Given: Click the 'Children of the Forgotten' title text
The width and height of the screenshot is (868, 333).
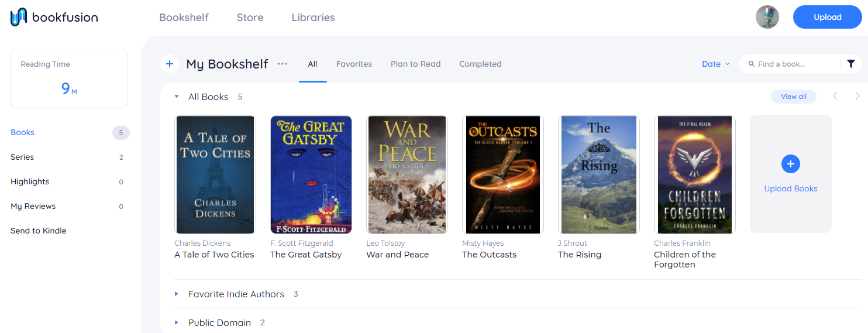Looking at the screenshot, I should coord(685,259).
